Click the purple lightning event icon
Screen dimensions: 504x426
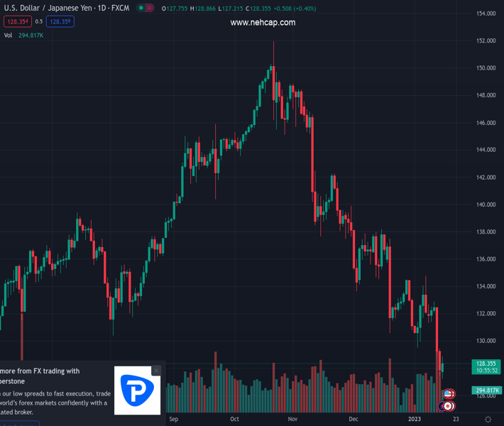(441, 406)
